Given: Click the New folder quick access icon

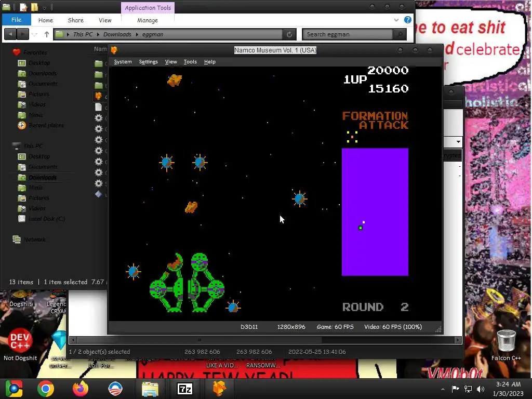Looking at the screenshot, I should pos(34,7).
